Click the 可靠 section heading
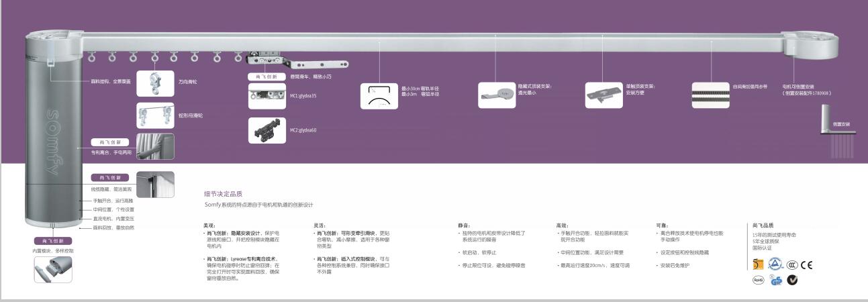This screenshot has height=302, width=868. [663, 225]
